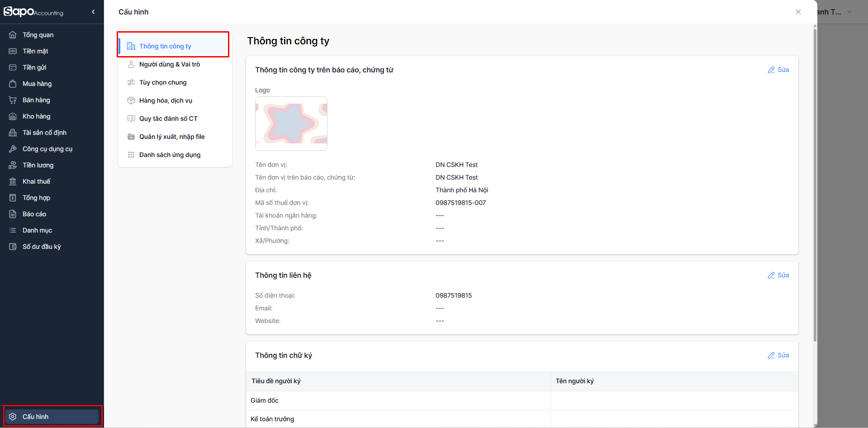
Task: Click the Cấu hình gear icon
Action: pos(13,417)
